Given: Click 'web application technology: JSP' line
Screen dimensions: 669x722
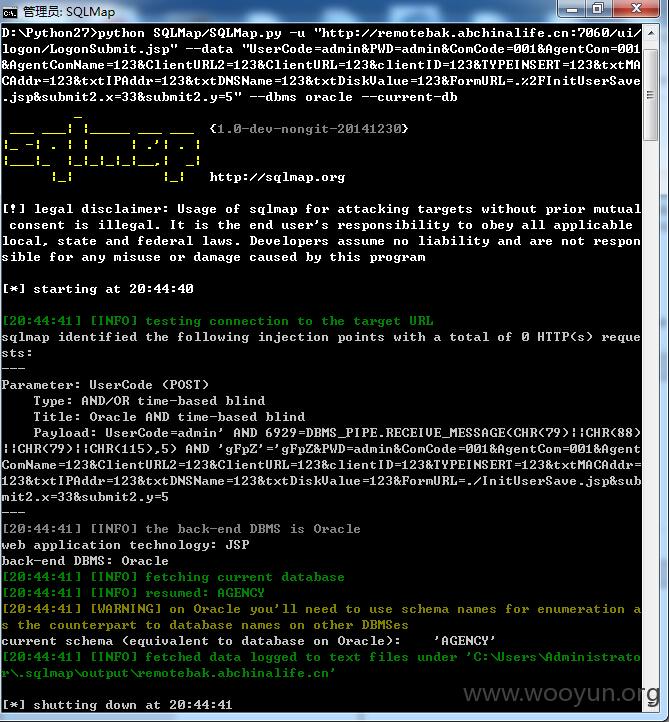Looking at the screenshot, I should coord(125,545).
